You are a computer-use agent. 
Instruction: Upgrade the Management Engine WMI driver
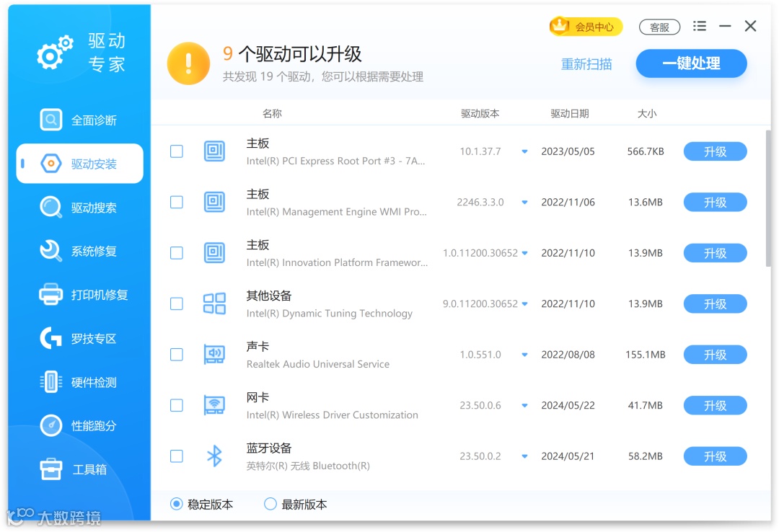click(x=715, y=202)
